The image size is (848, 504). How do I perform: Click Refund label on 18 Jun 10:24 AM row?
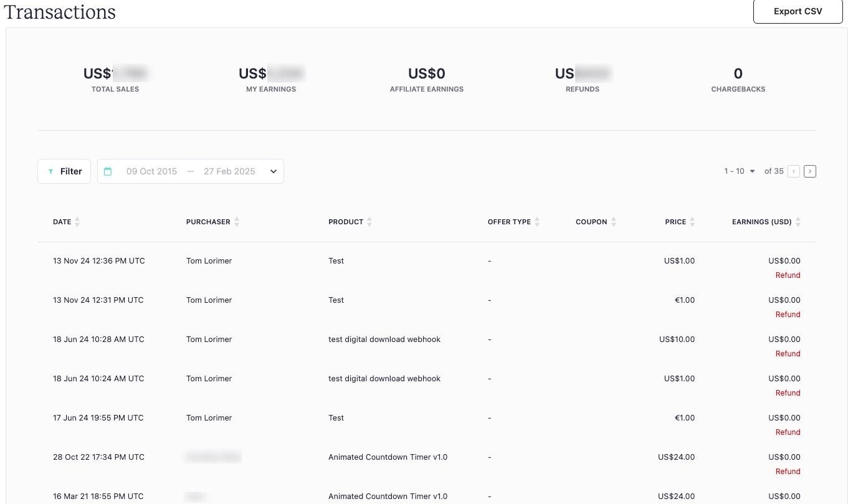788,393
